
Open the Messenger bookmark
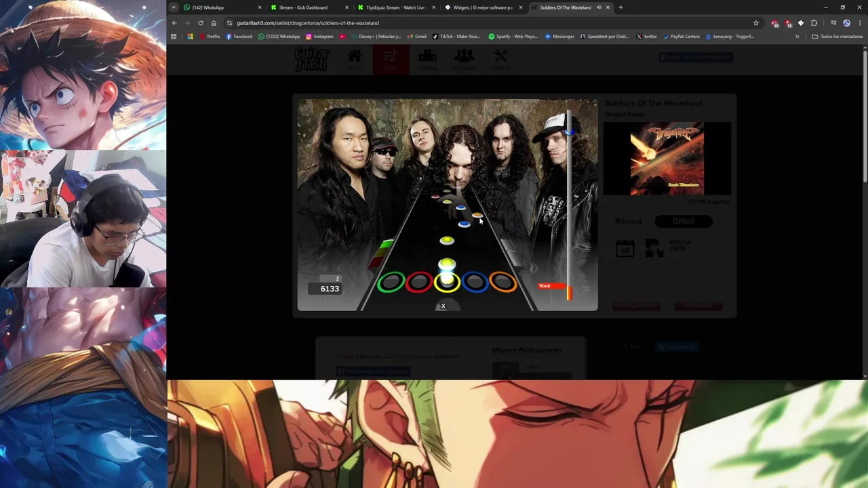tap(559, 37)
